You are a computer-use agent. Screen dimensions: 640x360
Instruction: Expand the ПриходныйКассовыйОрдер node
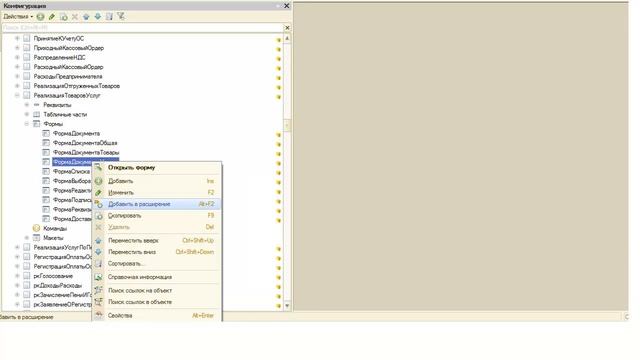click(17, 48)
